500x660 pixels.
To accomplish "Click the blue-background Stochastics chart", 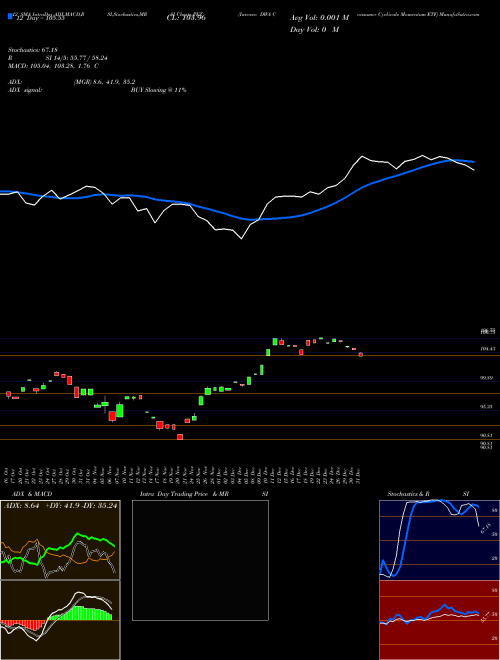I will [439, 540].
